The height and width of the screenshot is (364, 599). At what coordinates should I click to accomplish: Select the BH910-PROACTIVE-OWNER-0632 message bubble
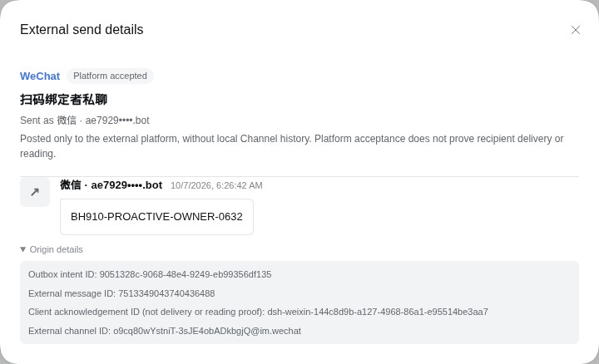(156, 217)
